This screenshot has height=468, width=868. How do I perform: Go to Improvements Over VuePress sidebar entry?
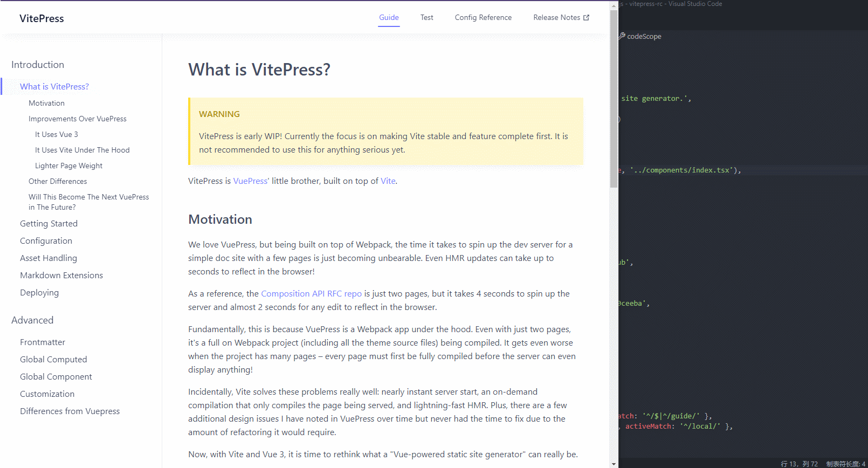pos(78,119)
